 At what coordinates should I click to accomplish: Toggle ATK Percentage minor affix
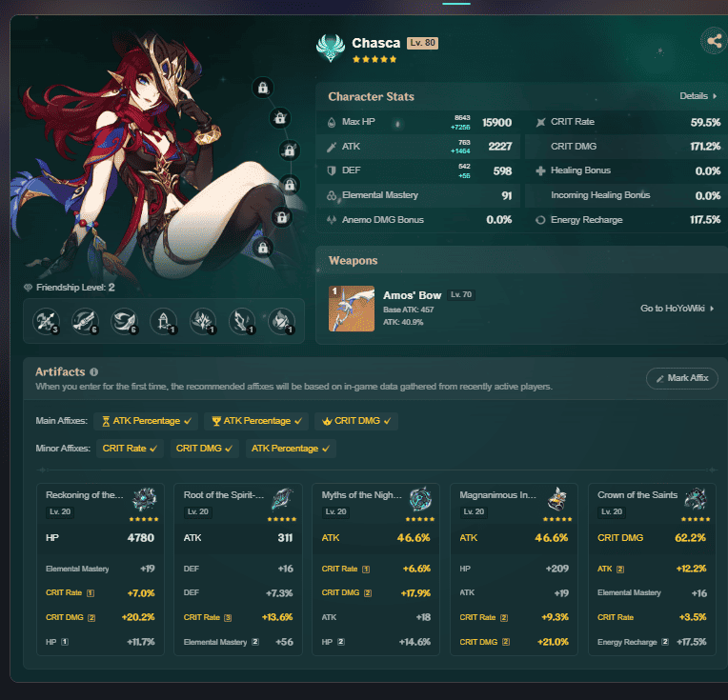291,449
